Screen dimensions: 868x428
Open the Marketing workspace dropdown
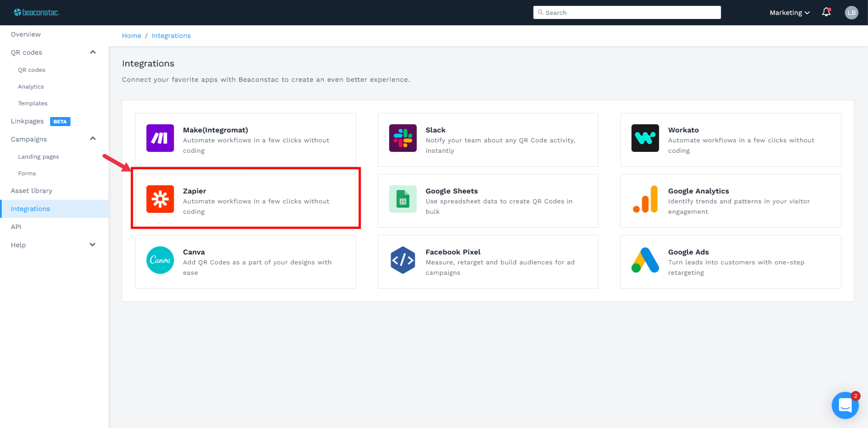tap(789, 13)
